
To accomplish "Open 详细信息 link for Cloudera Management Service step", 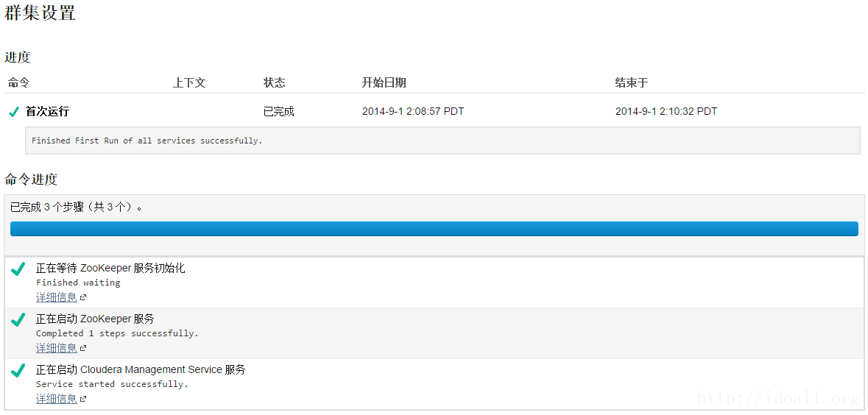I will 57,399.
